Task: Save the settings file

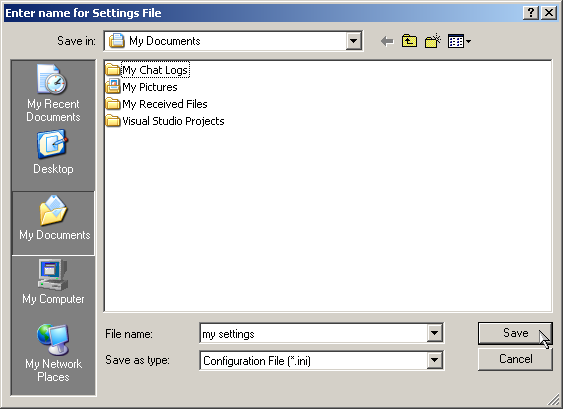Action: click(515, 333)
